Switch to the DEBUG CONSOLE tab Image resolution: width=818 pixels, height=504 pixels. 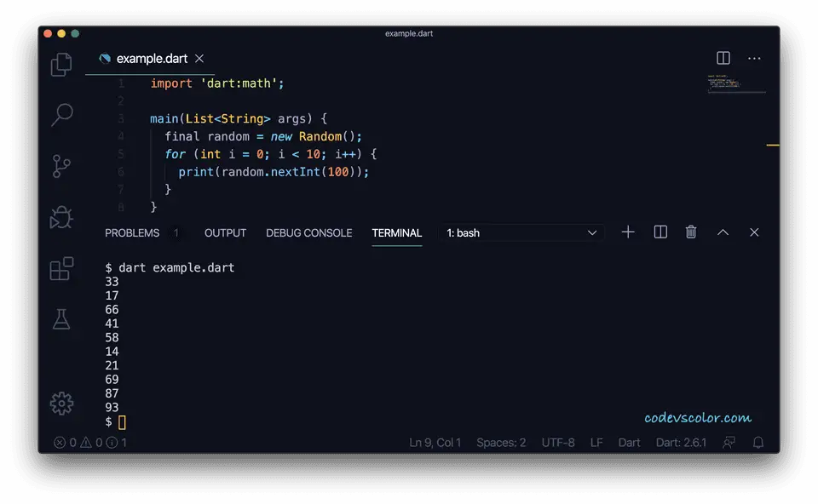tap(308, 233)
